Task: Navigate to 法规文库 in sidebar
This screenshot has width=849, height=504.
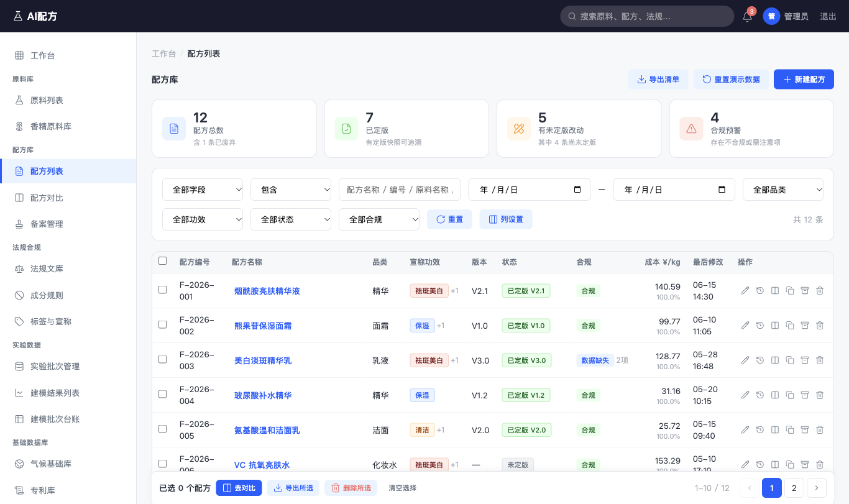Action: pyautogui.click(x=68, y=268)
